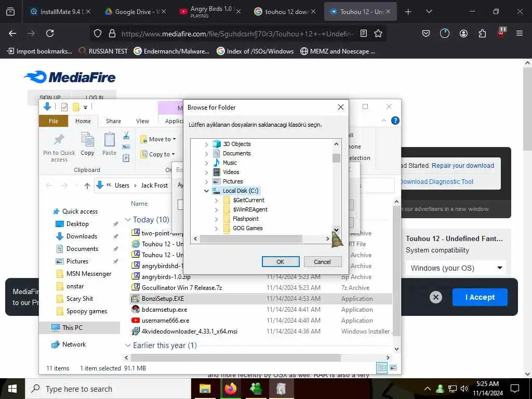Select Downloads in Quick access sidebar
This screenshot has height=399, width=532.
click(x=82, y=236)
